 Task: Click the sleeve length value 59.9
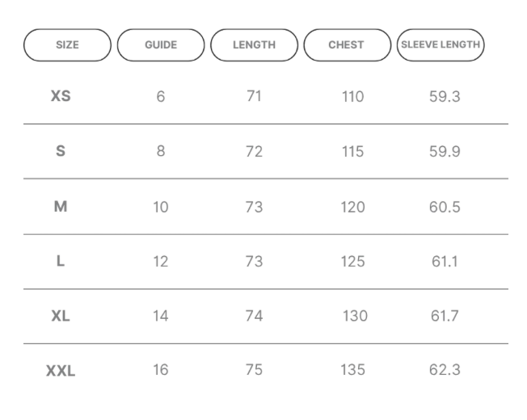click(x=445, y=151)
